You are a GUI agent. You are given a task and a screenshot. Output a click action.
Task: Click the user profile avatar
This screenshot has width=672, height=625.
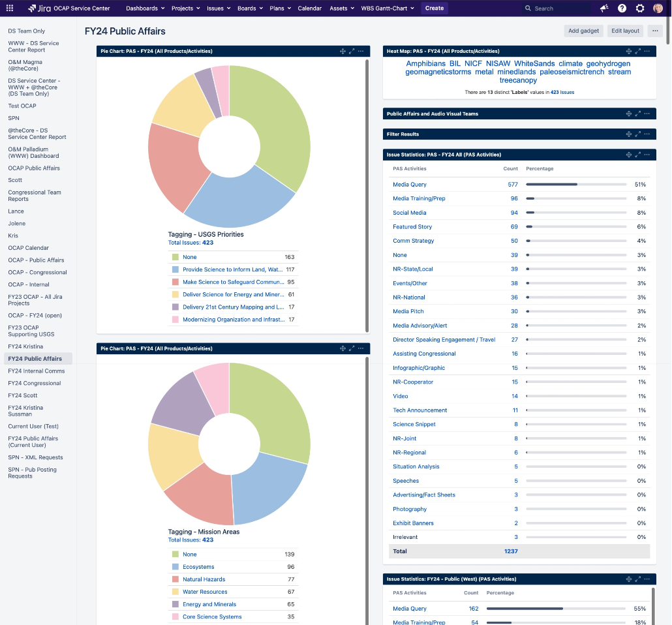coord(658,8)
